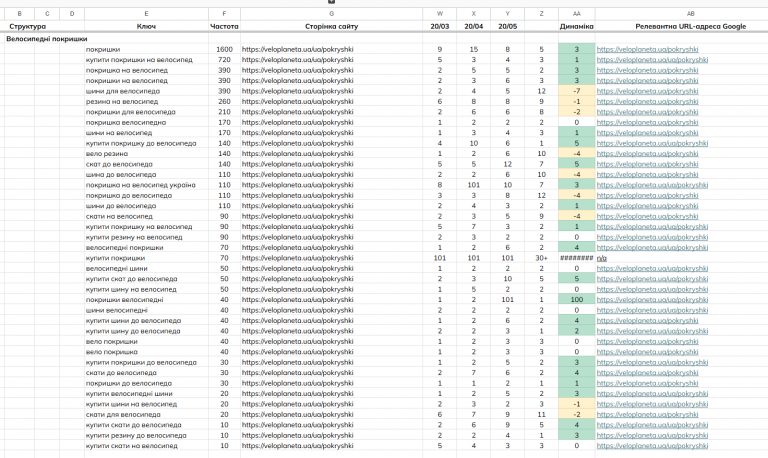This screenshot has width=768, height=458.
Task: Select column E header
Action: click(146, 14)
